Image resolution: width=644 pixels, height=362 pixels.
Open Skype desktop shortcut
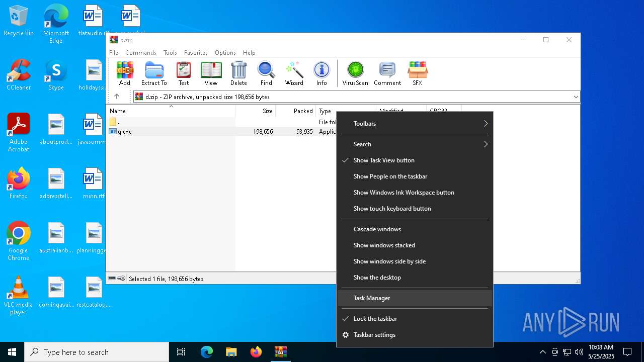(56, 75)
